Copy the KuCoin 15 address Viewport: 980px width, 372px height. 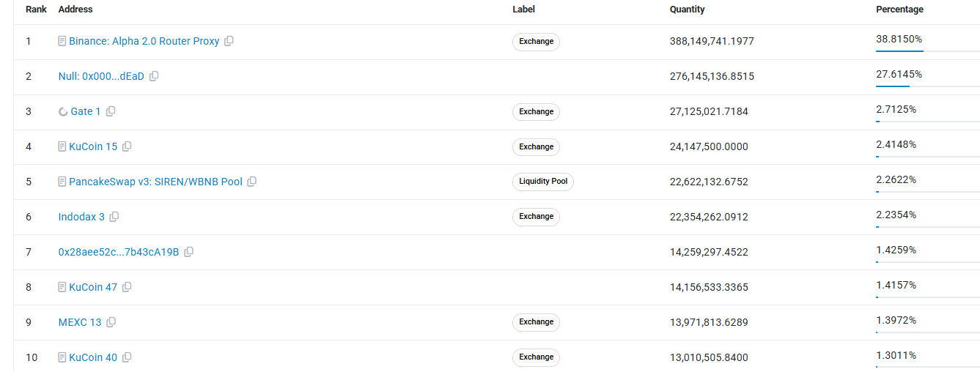click(127, 146)
